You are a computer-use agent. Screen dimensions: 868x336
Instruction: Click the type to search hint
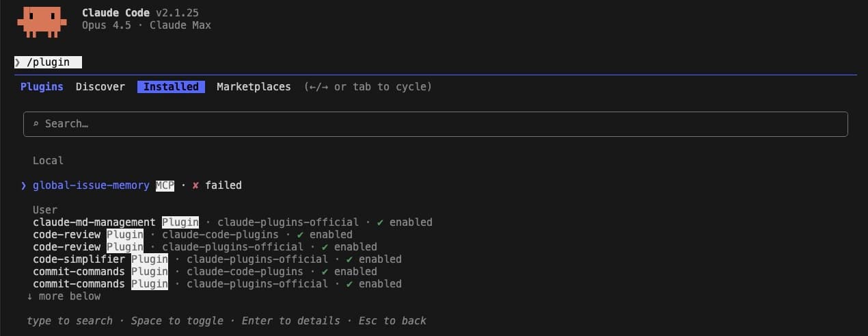(70, 321)
